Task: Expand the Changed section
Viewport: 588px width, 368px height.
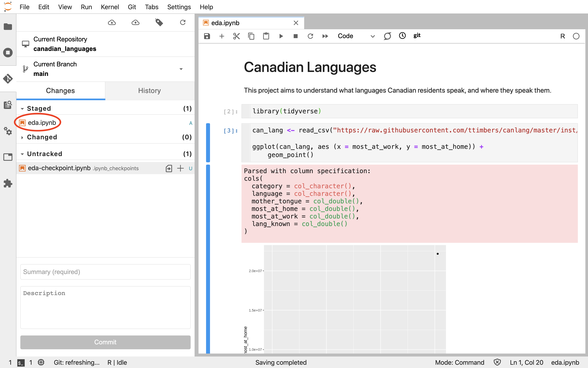Action: 22,137
